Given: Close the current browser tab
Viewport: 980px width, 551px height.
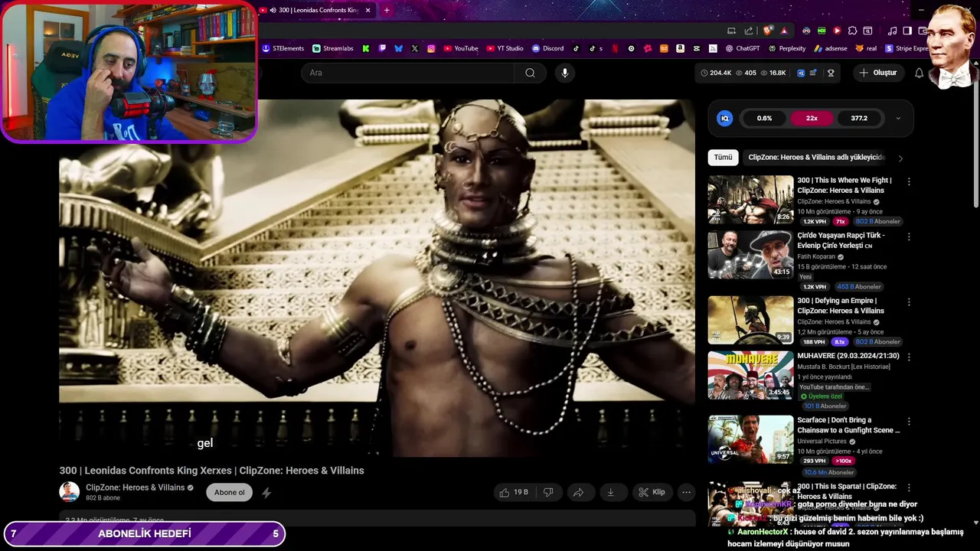Looking at the screenshot, I should point(367,10).
